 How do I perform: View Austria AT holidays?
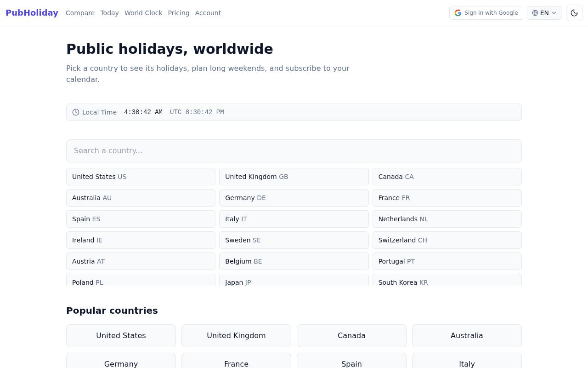pos(141,261)
